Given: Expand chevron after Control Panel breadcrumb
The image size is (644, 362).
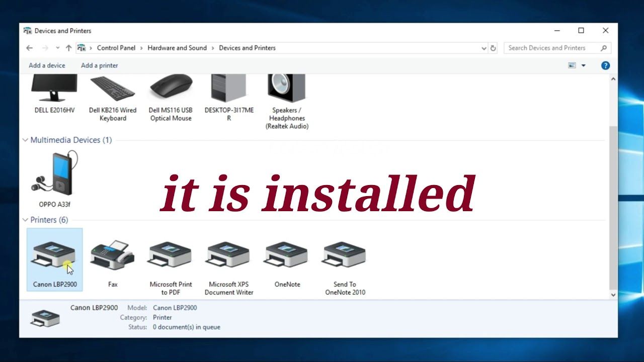Looking at the screenshot, I should [141, 48].
